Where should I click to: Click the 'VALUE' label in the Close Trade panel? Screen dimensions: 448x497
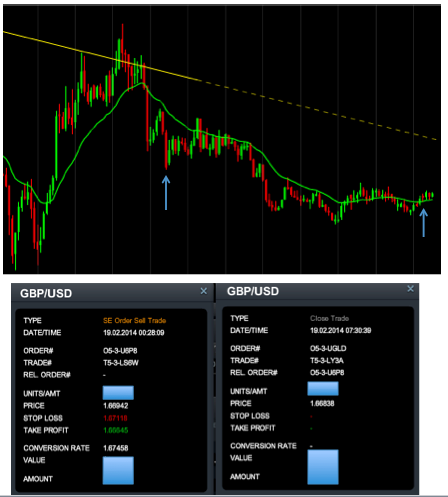tap(241, 458)
